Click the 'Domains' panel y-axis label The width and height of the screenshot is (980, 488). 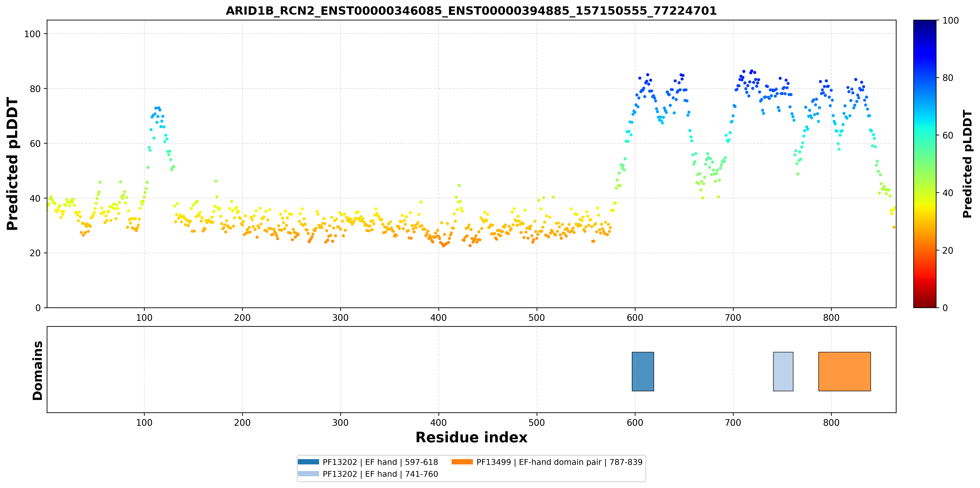37,371
